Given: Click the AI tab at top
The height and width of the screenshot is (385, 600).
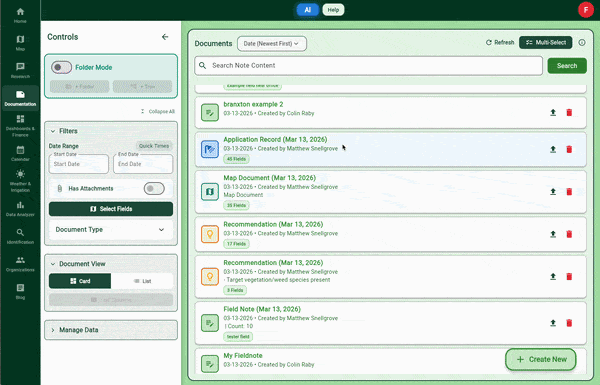Looking at the screenshot, I should 308,10.
